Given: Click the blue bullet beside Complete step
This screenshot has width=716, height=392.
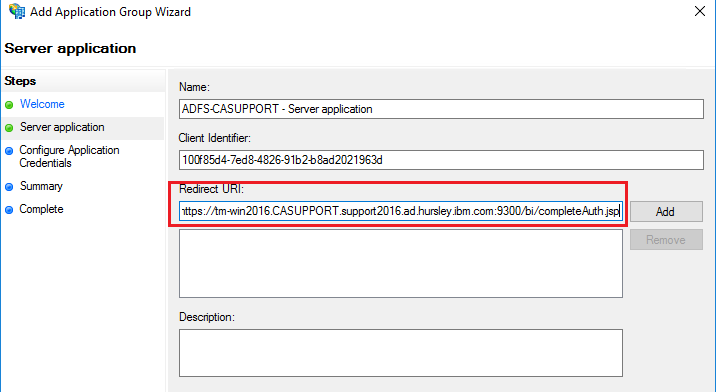Looking at the screenshot, I should [9, 210].
